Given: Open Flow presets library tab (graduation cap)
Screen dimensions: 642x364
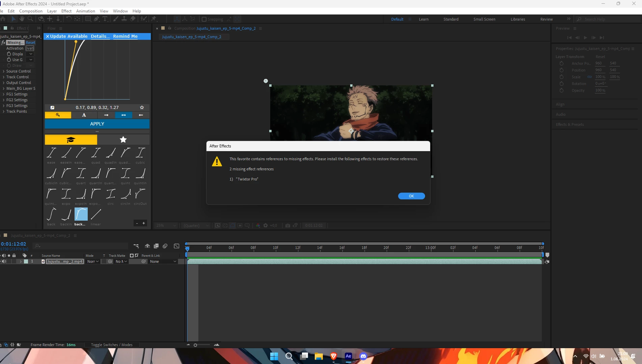Looking at the screenshot, I should point(71,140).
